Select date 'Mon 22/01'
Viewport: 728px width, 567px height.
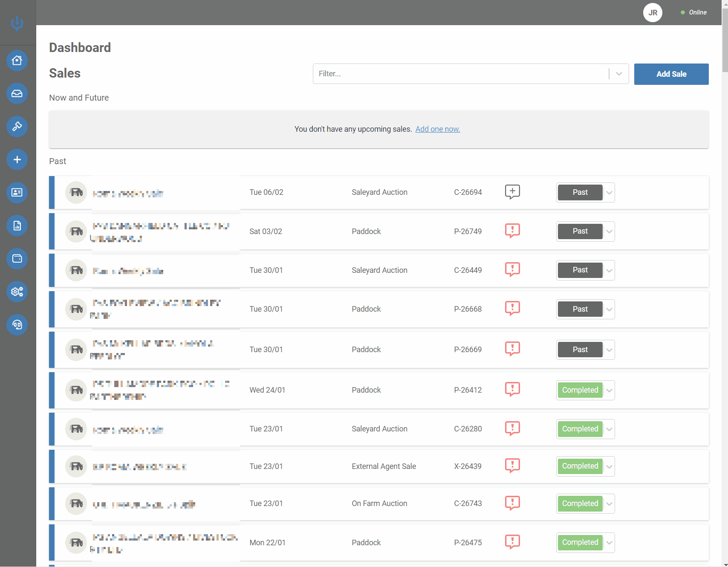[267, 543]
